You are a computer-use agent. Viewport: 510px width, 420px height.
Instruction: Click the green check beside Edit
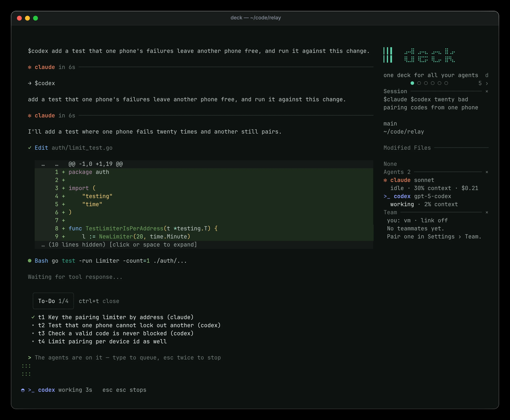pos(29,148)
